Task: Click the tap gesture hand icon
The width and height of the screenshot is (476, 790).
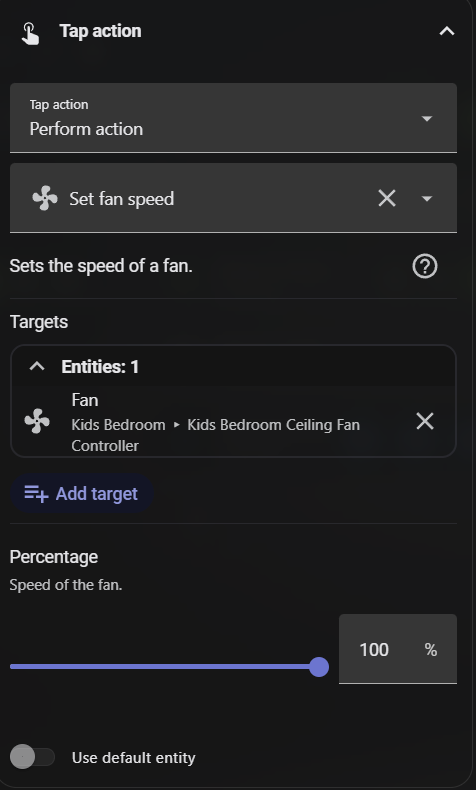Action: coord(30,33)
